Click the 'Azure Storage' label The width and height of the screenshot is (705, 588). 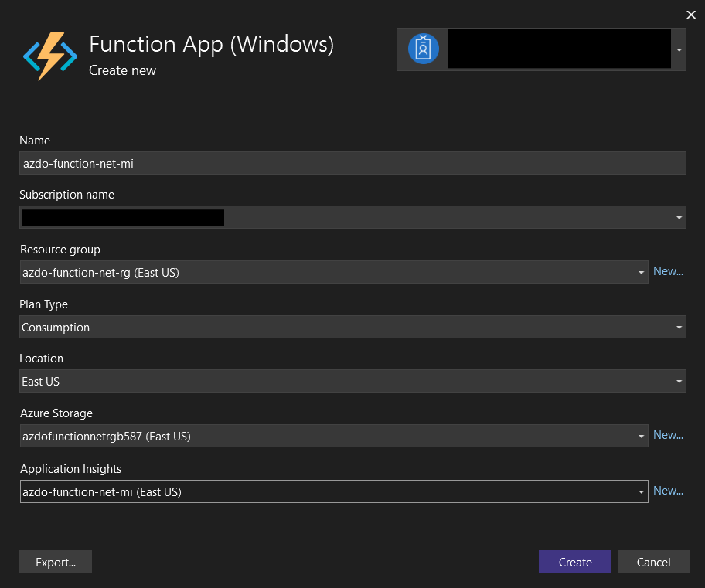[x=56, y=413]
